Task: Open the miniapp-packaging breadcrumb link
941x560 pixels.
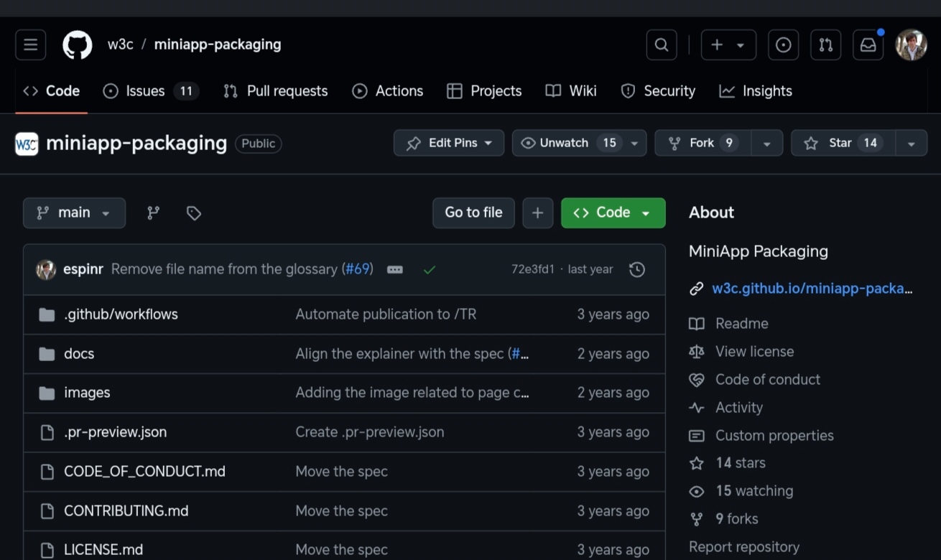Action: [218, 45]
